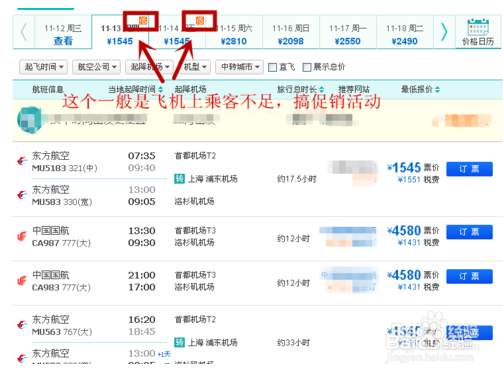Click China Eastern logo beside MU563
This screenshot has height=375, width=503.
tap(22, 325)
